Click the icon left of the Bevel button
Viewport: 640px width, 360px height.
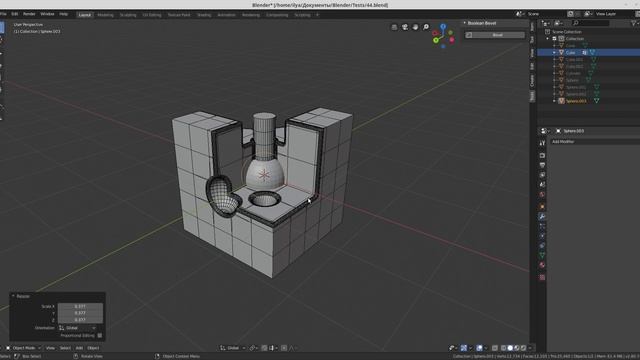(469, 35)
